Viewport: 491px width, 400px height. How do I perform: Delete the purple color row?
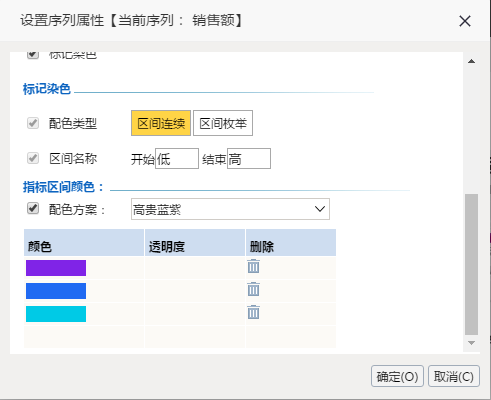(x=253, y=266)
